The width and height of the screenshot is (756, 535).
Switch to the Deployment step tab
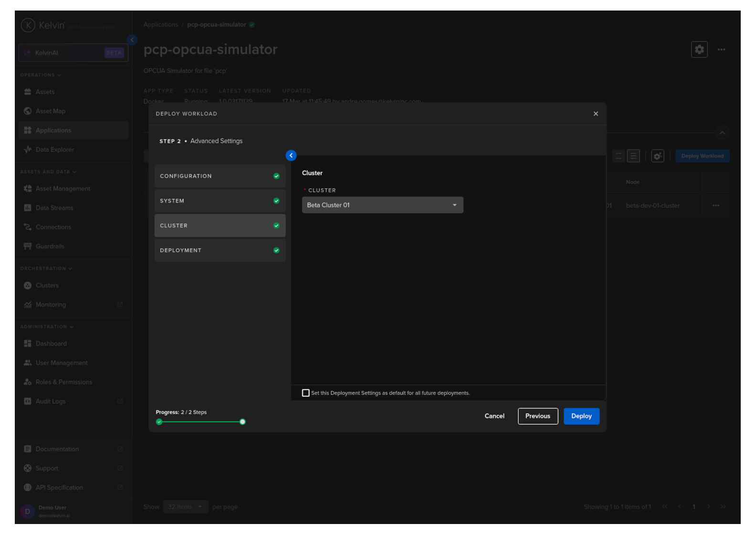[x=220, y=250]
